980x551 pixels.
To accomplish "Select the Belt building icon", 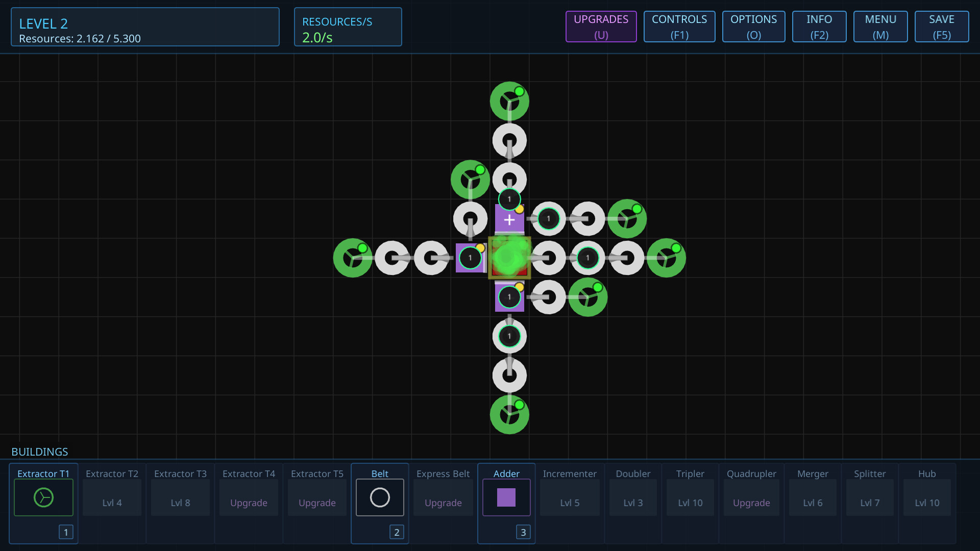I will coord(380,497).
